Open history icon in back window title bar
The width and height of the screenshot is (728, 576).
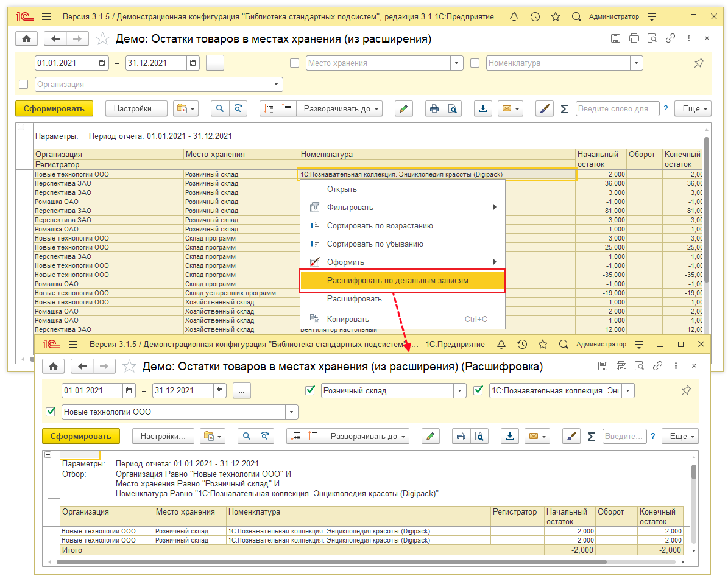click(535, 16)
